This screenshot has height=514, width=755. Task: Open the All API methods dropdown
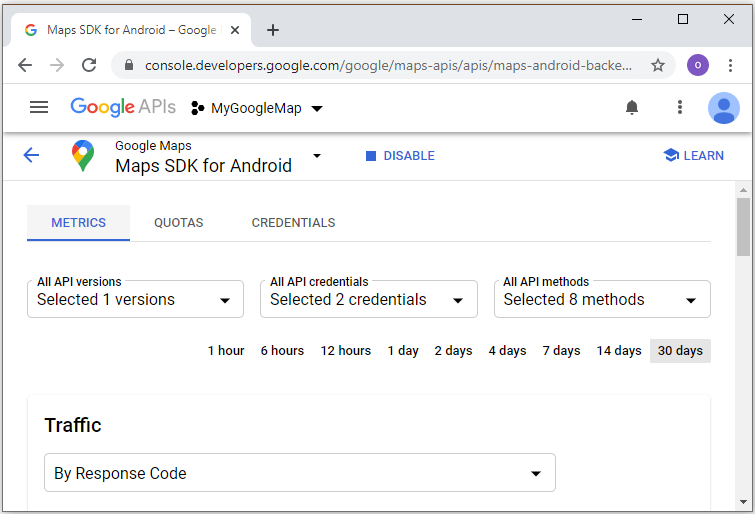tap(602, 299)
